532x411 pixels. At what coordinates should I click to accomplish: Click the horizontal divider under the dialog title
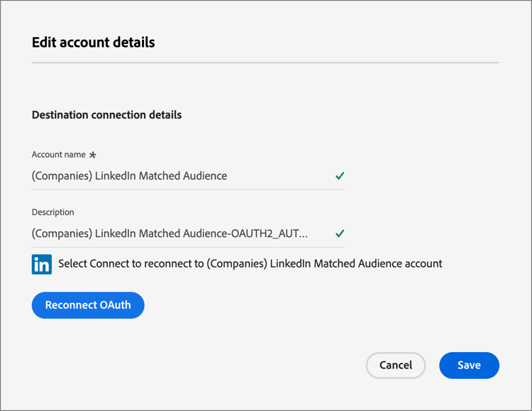pos(265,63)
